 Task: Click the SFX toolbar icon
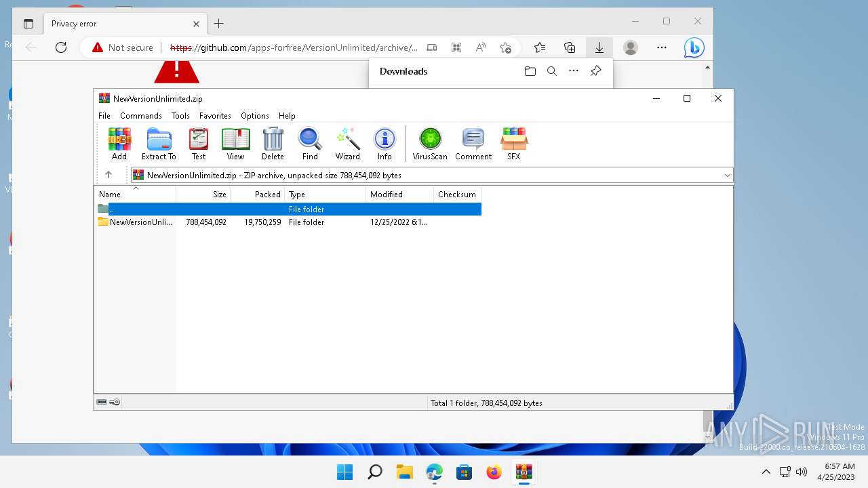514,144
